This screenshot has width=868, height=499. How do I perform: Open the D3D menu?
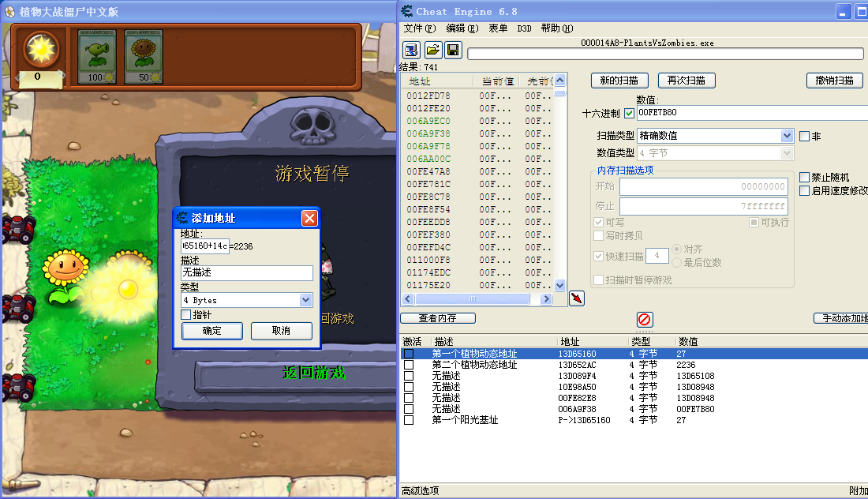click(524, 28)
